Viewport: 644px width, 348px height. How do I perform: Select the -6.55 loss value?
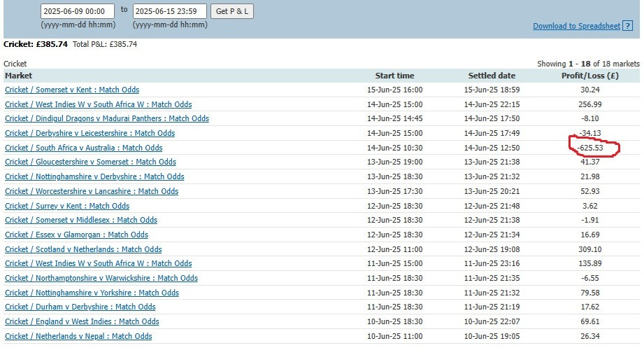590,278
